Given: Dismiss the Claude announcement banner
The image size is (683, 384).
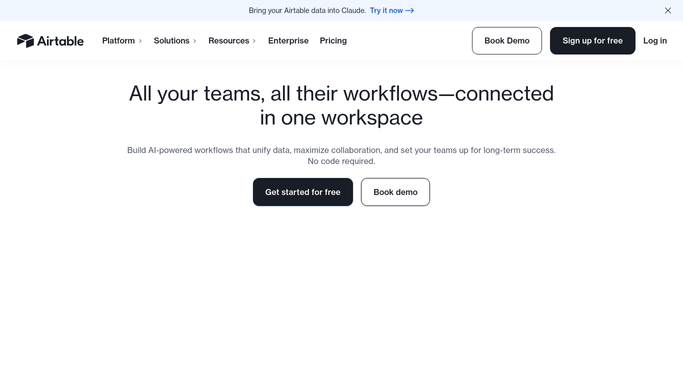Looking at the screenshot, I should [667, 10].
